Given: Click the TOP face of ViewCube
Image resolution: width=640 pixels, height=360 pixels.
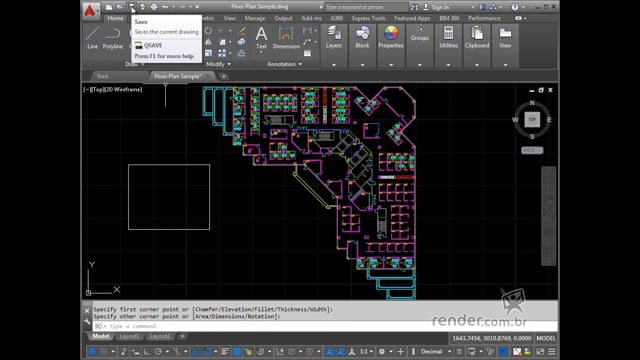Looking at the screenshot, I should 532,120.
